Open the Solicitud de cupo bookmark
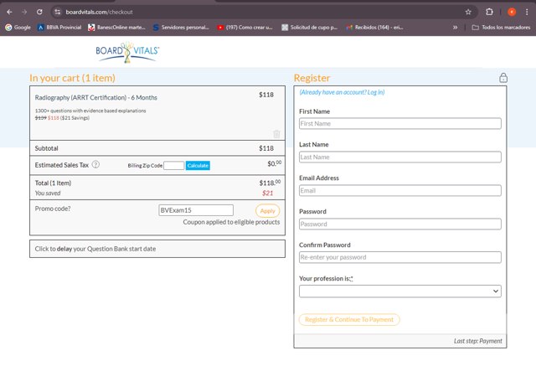 310,28
